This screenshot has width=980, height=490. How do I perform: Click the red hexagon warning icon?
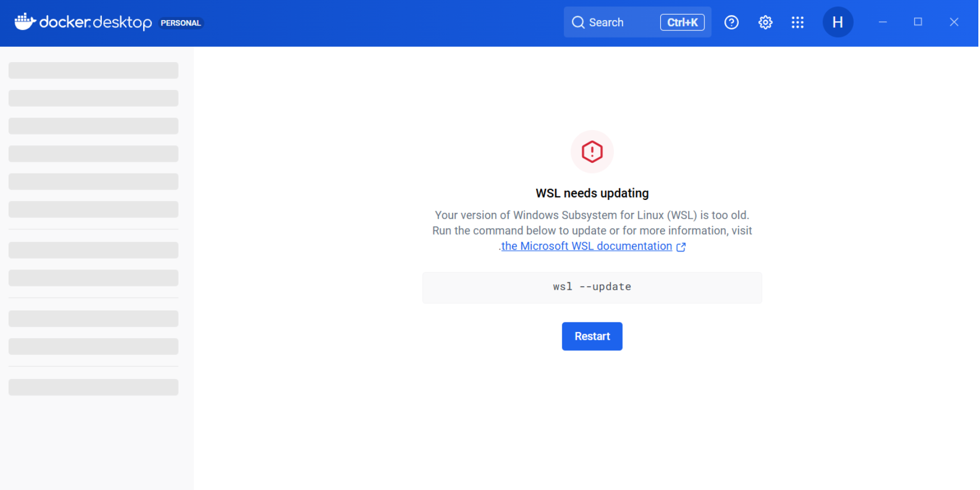pos(592,152)
